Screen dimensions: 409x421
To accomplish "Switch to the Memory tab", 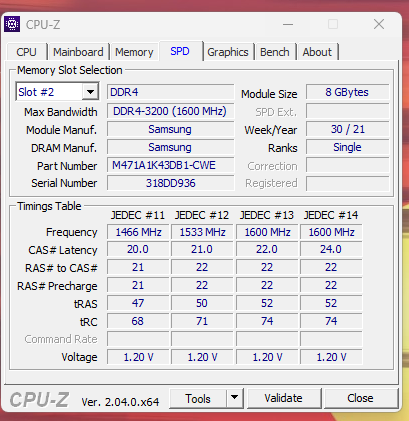I will click(x=134, y=52).
